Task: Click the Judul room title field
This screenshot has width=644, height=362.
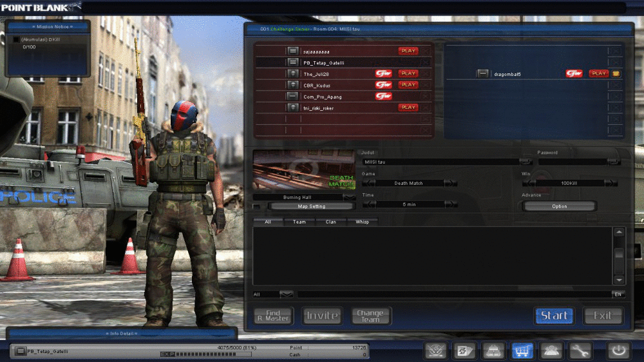Action: pyautogui.click(x=440, y=162)
